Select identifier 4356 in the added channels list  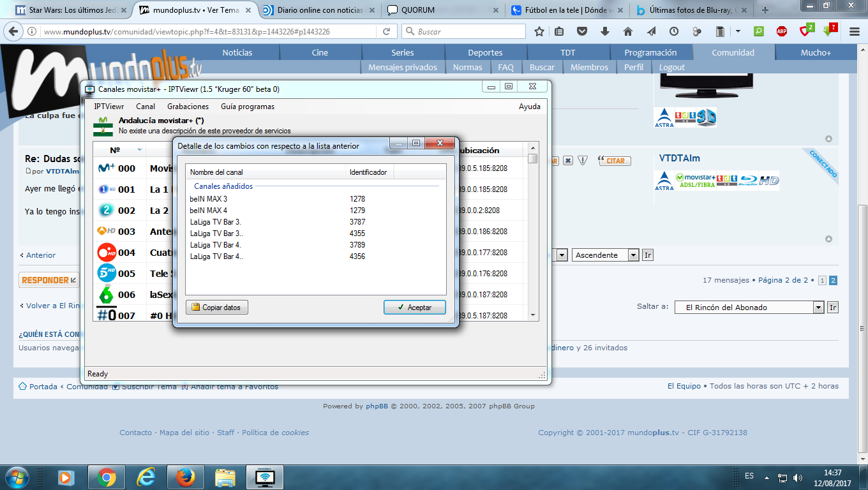357,256
